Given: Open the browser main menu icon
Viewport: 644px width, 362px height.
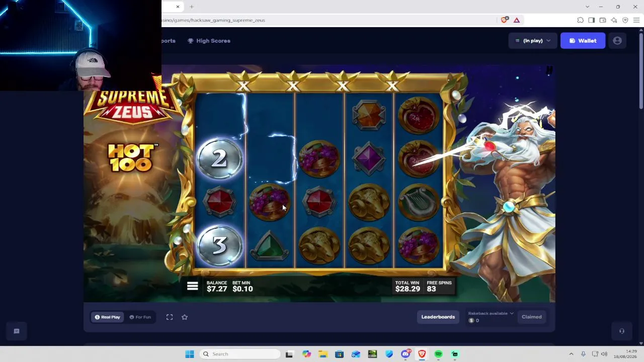Looking at the screenshot, I should [636, 20].
